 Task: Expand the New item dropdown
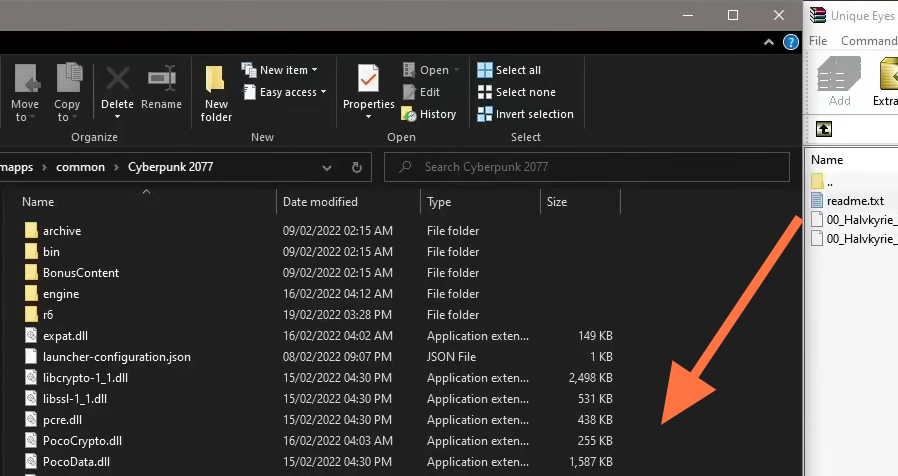(x=314, y=70)
